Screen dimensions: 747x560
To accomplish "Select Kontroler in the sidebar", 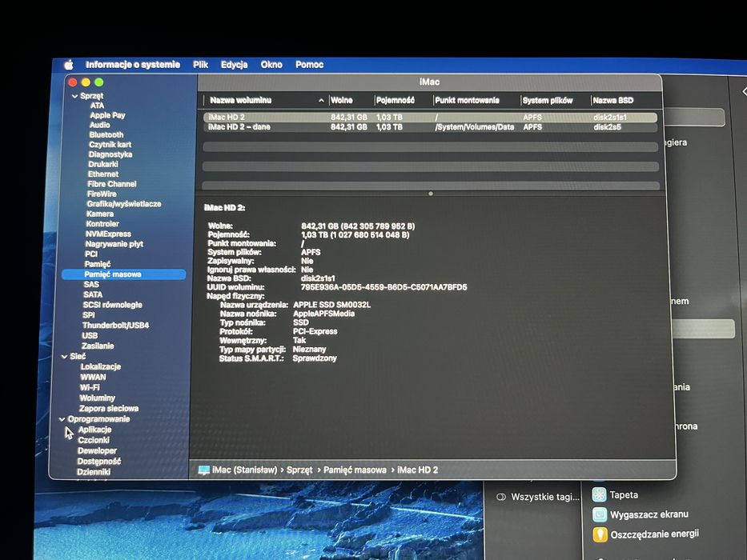I will [102, 224].
